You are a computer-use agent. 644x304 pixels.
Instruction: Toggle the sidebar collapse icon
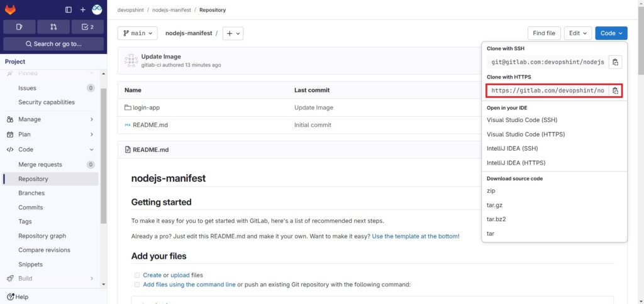pos(69,10)
